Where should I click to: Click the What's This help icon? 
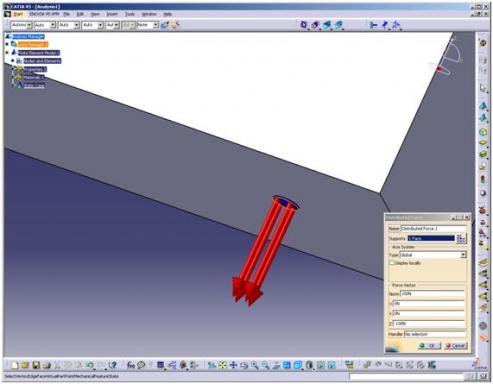(x=113, y=365)
